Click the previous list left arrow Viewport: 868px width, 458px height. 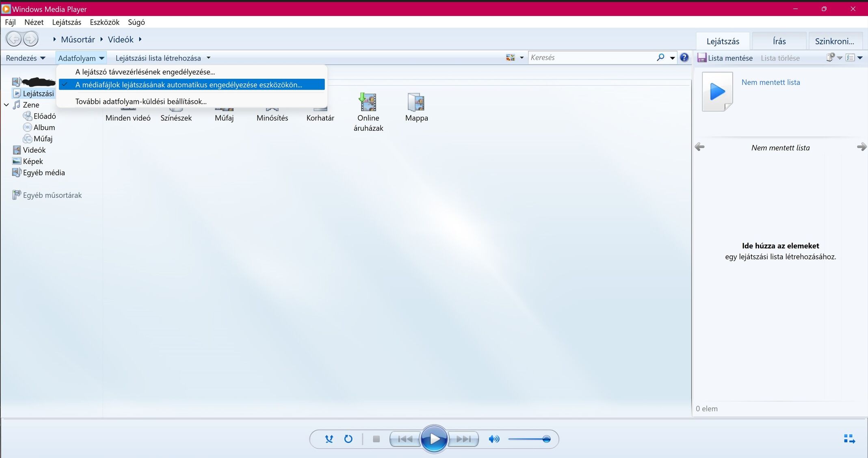(699, 147)
